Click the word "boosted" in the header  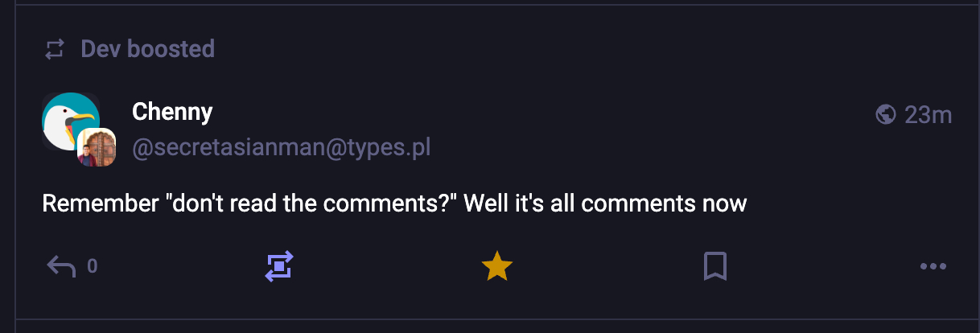[171, 49]
